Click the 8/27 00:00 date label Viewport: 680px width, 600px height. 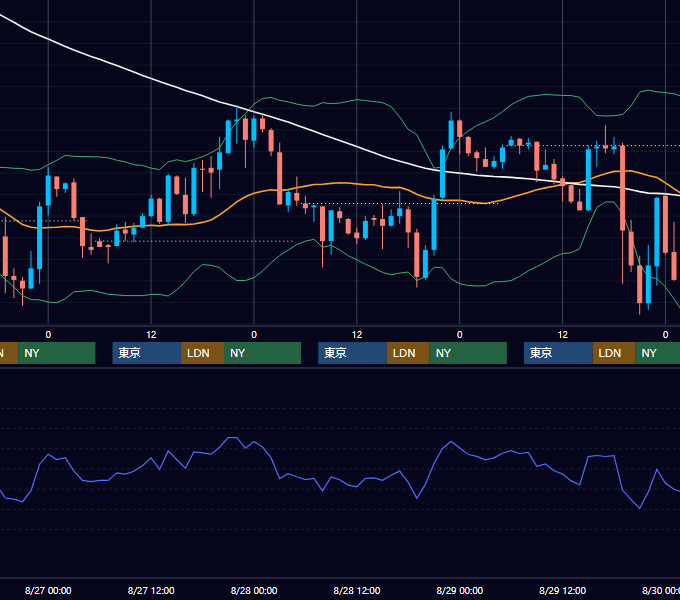point(48,590)
